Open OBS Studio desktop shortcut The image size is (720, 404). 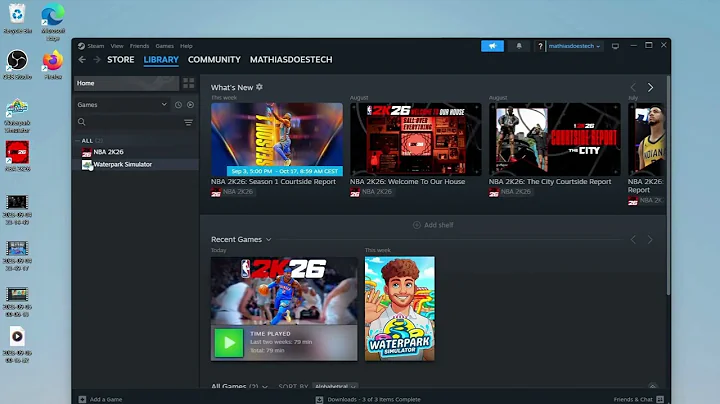pyautogui.click(x=17, y=64)
